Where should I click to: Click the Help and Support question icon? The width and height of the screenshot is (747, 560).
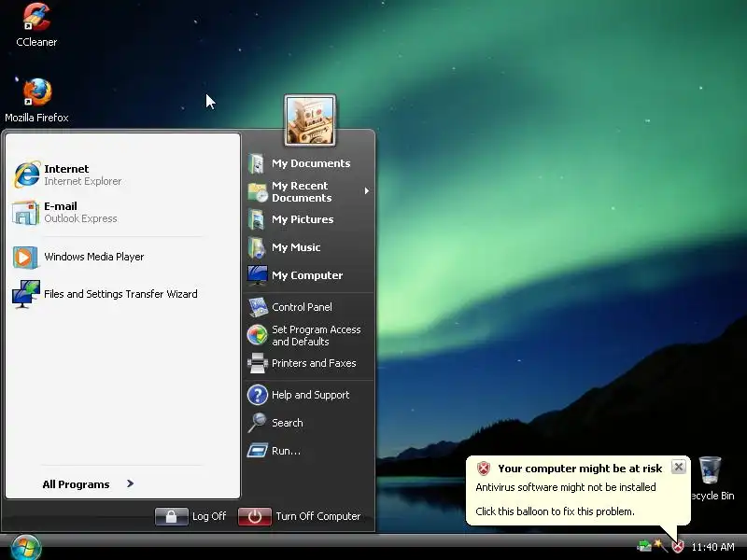tap(258, 395)
